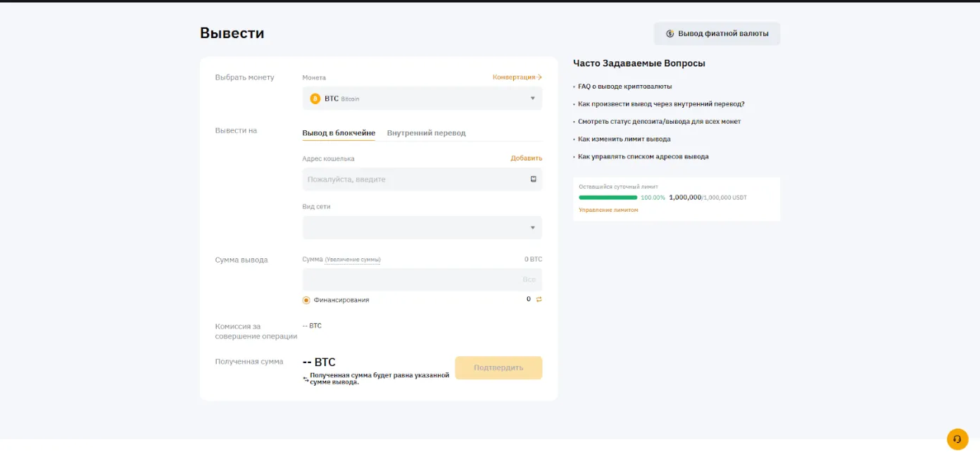Open the Управление лимитом link
Viewport: 980px width, 461px height.
[608, 210]
